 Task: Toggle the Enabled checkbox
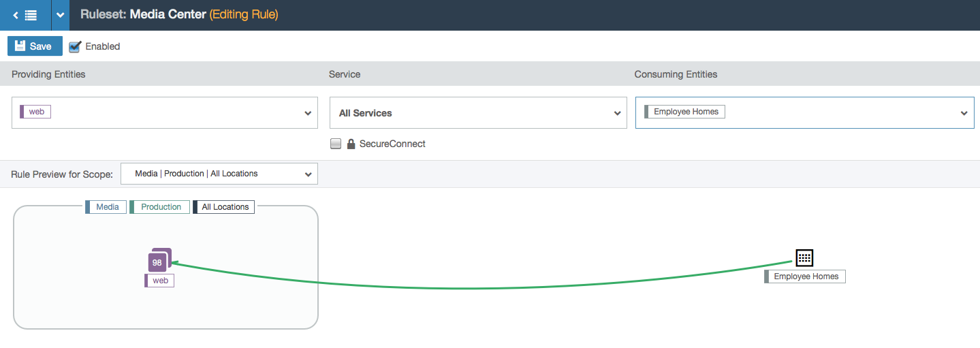click(x=75, y=47)
